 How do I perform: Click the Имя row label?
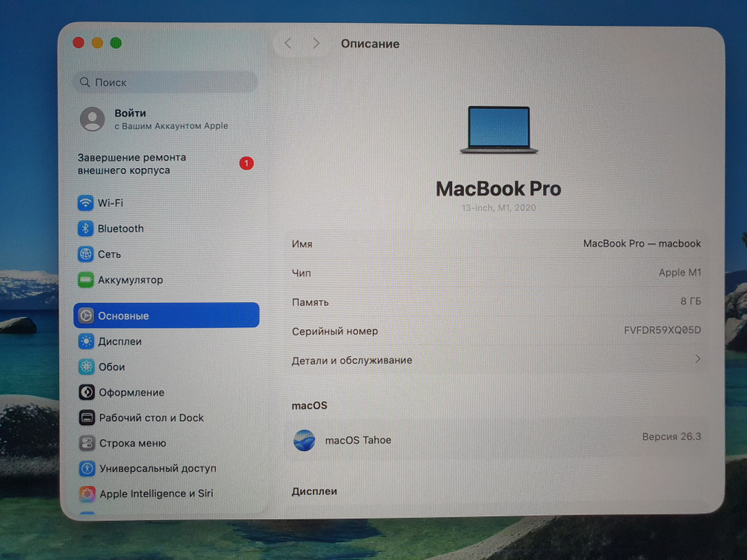point(302,244)
